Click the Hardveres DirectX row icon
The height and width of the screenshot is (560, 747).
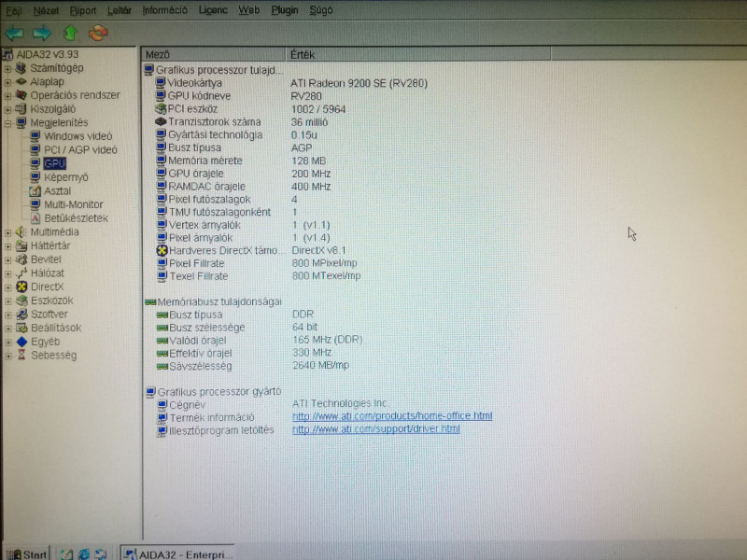162,250
